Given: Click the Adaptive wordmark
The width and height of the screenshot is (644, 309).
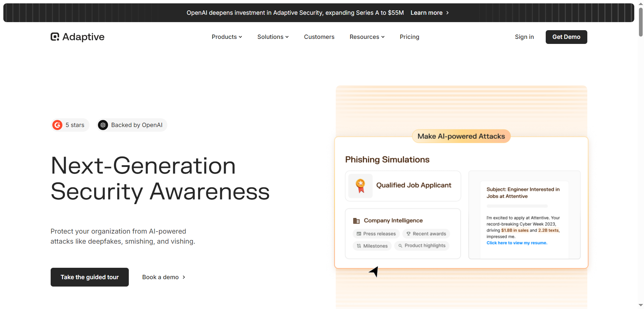Looking at the screenshot, I should point(83,37).
